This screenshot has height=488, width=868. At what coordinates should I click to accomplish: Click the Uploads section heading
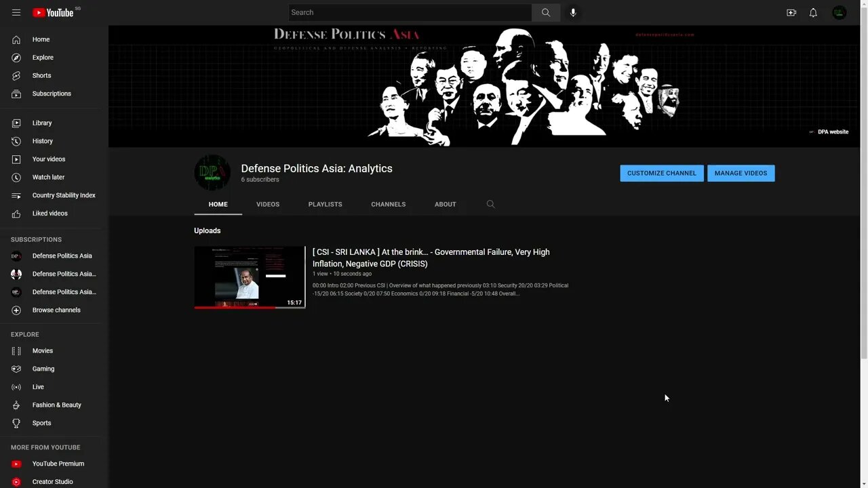click(x=208, y=230)
